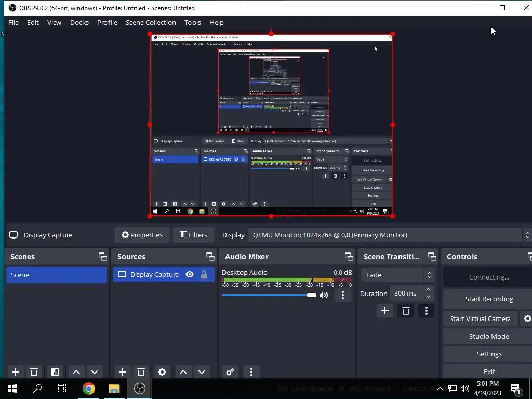This screenshot has height=399, width=532.
Task: Undock the Sources panel
Action: (210, 257)
